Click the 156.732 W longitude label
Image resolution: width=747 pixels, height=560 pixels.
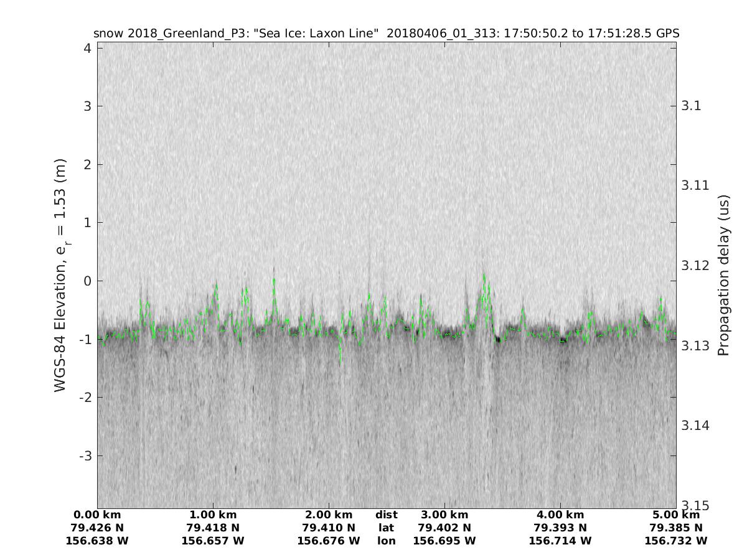676,541
